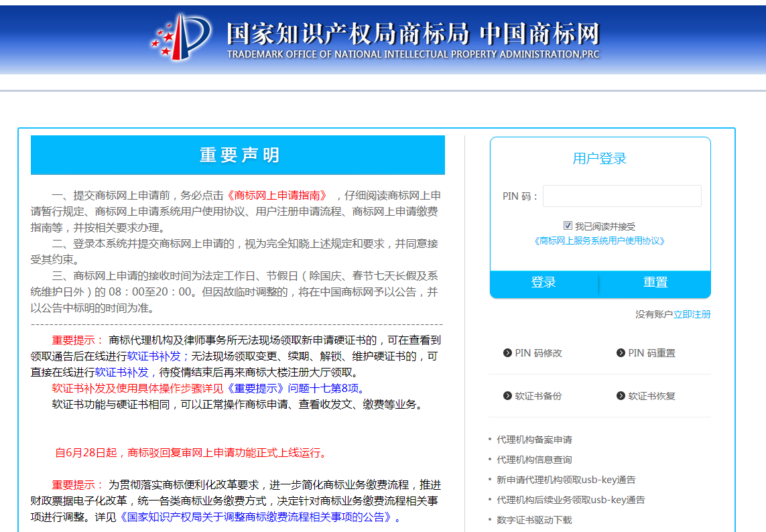Open the 《商标网上申请指南》 red link
This screenshot has height=532, width=766.
tap(277, 196)
